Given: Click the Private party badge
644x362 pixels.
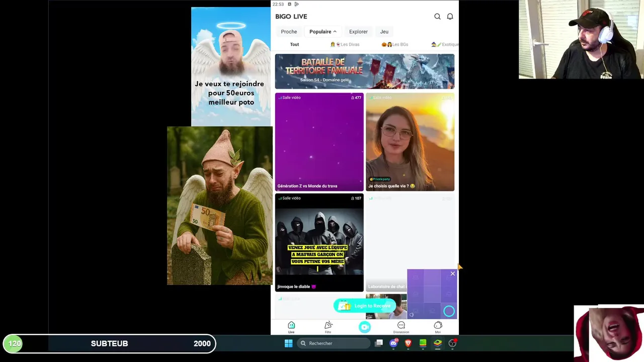Looking at the screenshot, I should tap(380, 179).
